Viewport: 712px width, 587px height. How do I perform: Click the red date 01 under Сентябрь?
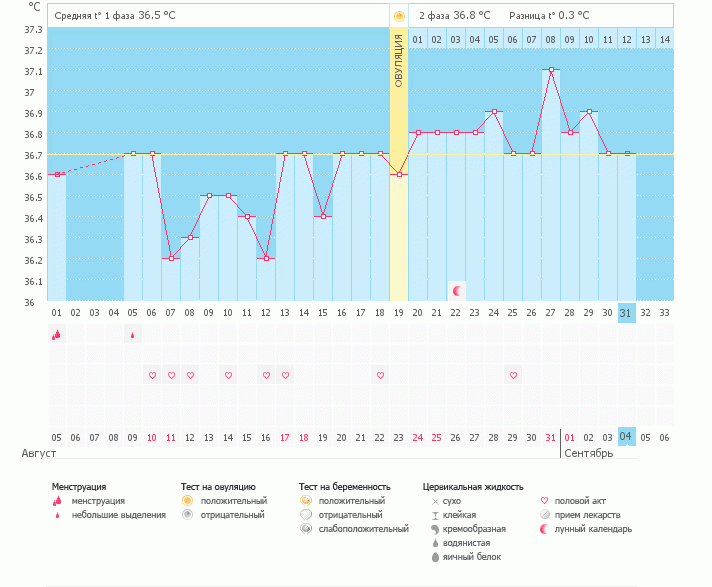[569, 438]
